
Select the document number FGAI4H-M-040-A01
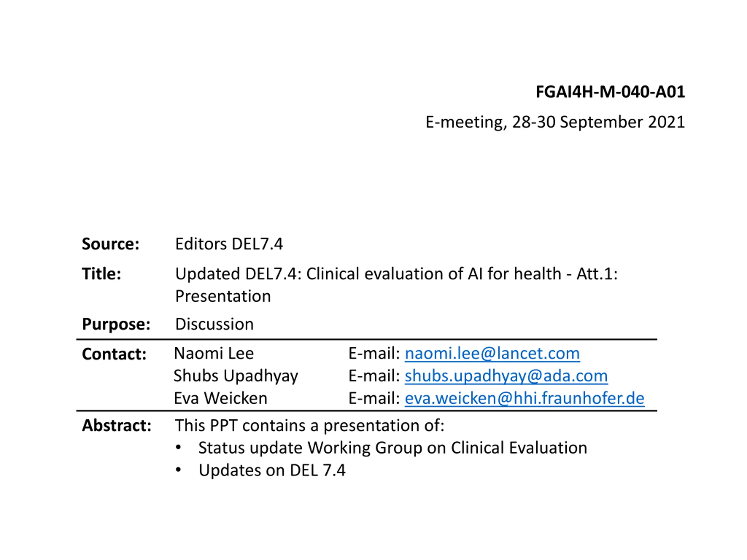(x=610, y=92)
